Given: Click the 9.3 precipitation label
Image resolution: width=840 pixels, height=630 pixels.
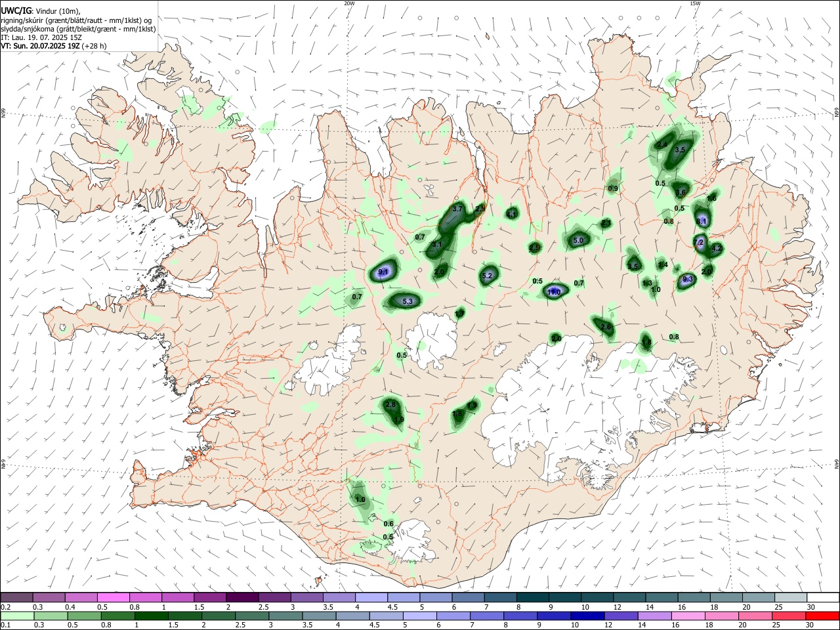Looking at the screenshot, I should coord(688,280).
